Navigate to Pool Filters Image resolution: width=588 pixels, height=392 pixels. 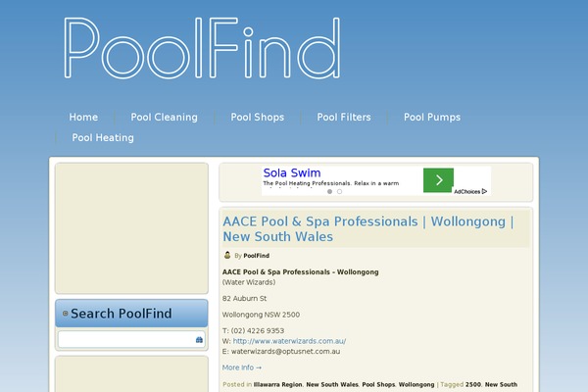point(344,117)
